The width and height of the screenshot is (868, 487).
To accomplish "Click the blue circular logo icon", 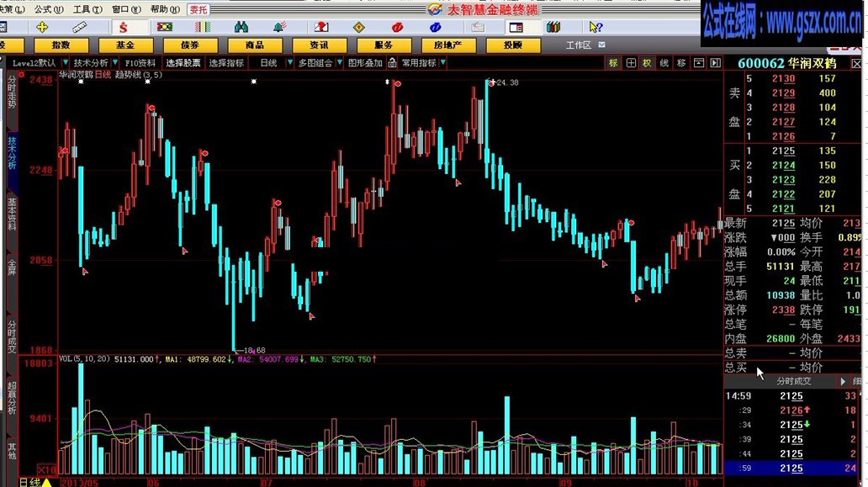I will (435, 27).
